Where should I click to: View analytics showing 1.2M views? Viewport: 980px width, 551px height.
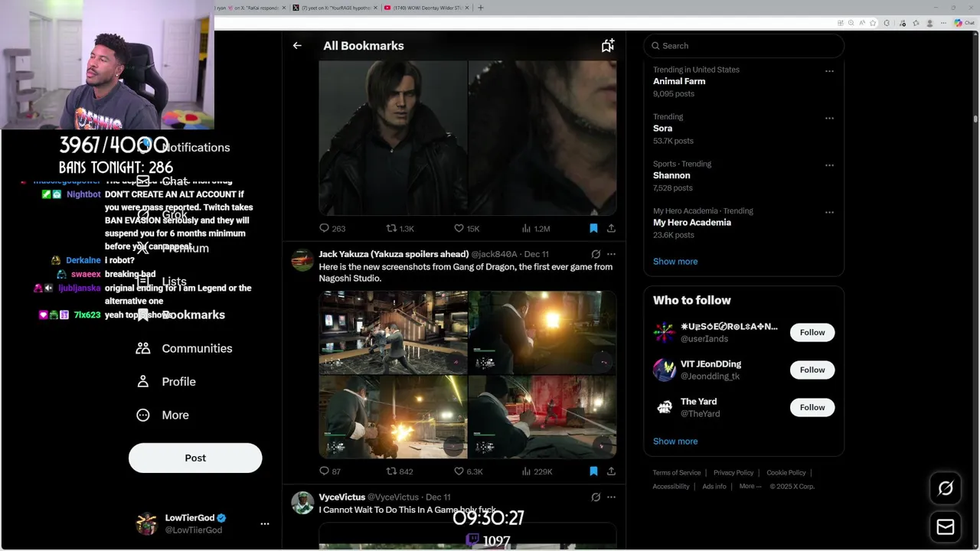pos(536,228)
